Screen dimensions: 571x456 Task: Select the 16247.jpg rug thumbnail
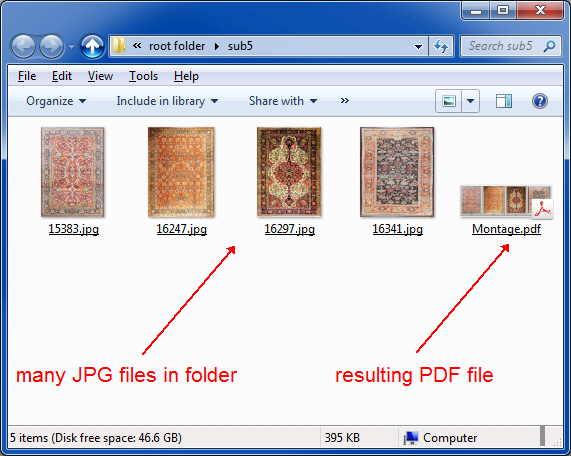click(x=181, y=172)
